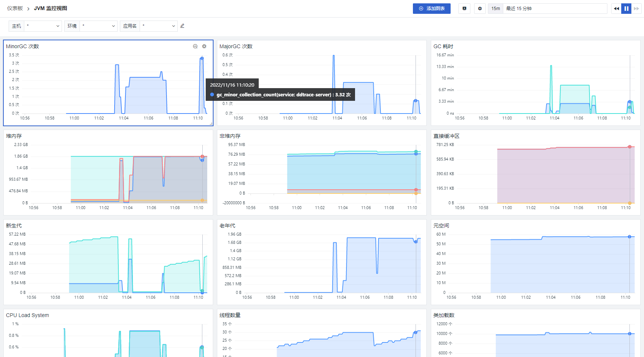644x357 pixels.
Task: Click the fast-forward time range icon
Action: tap(636, 9)
